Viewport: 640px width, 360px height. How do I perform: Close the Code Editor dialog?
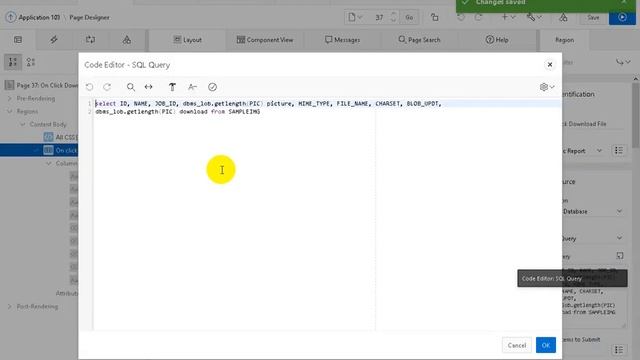(550, 64)
